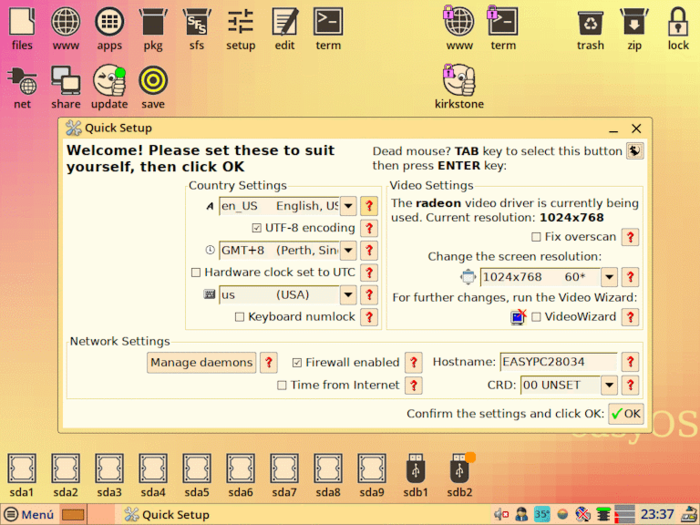Viewport: 700px width, 525px height.
Task: Expand the en_US language dropdown
Action: pos(348,206)
